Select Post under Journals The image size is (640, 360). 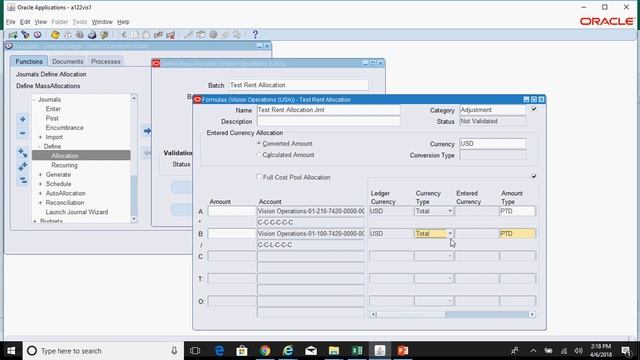tap(52, 118)
